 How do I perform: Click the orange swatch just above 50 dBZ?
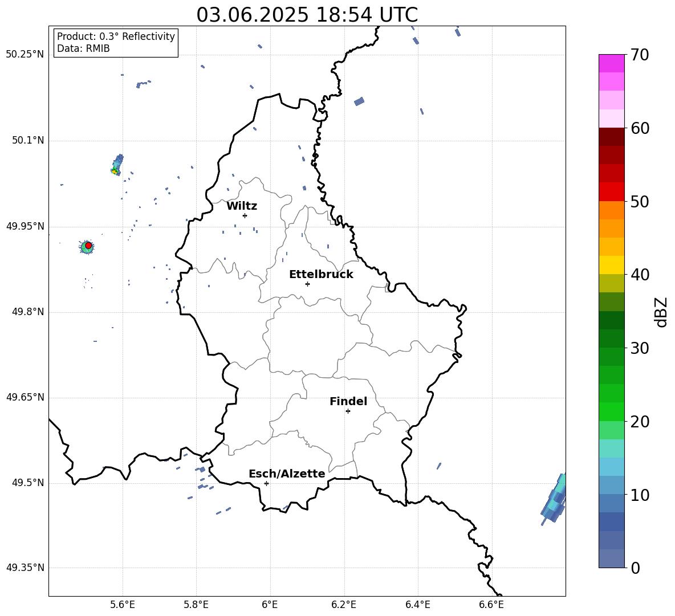tap(611, 210)
